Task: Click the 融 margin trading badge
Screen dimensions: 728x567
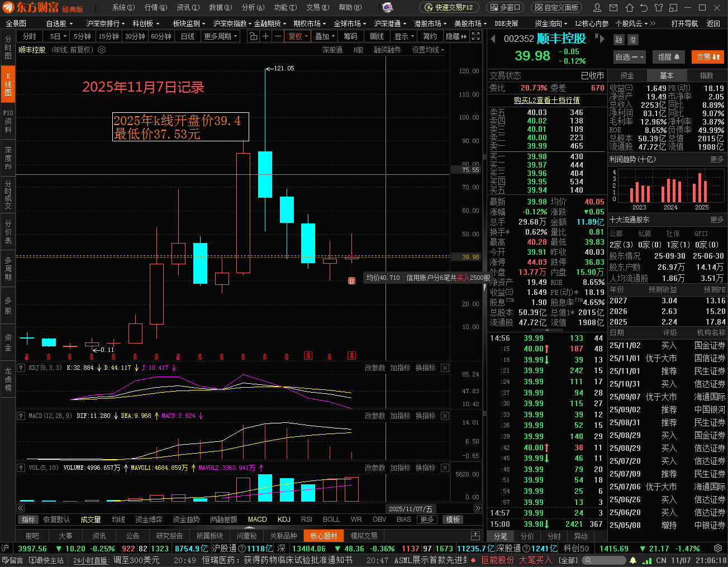Action: pyautogui.click(x=618, y=40)
